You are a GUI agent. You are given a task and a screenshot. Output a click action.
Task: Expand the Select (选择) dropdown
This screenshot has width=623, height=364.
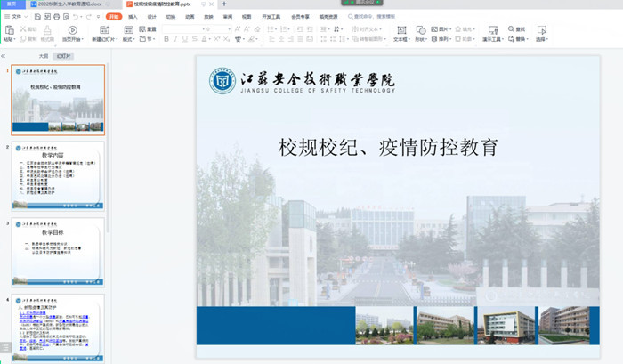541,40
